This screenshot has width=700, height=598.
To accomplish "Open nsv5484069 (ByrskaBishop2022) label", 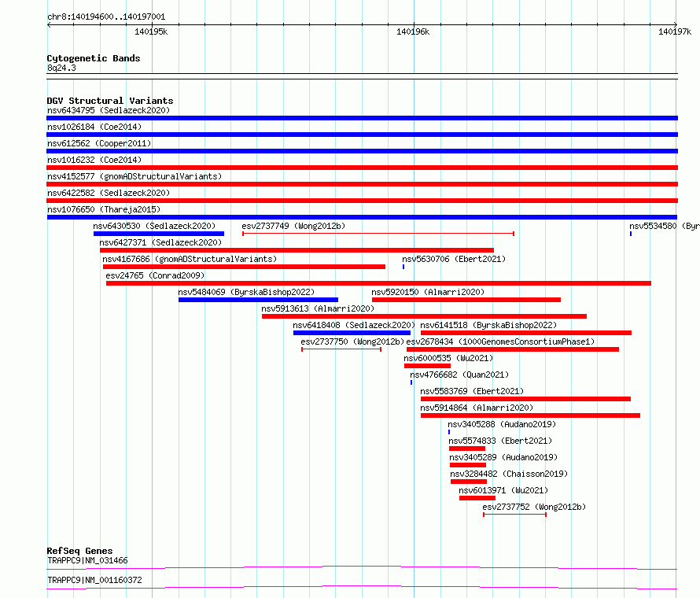I will click(x=246, y=292).
